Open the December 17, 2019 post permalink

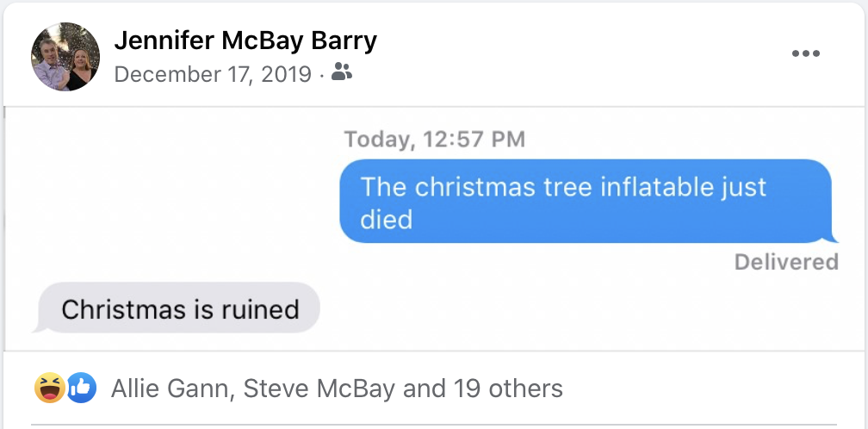coord(213,74)
